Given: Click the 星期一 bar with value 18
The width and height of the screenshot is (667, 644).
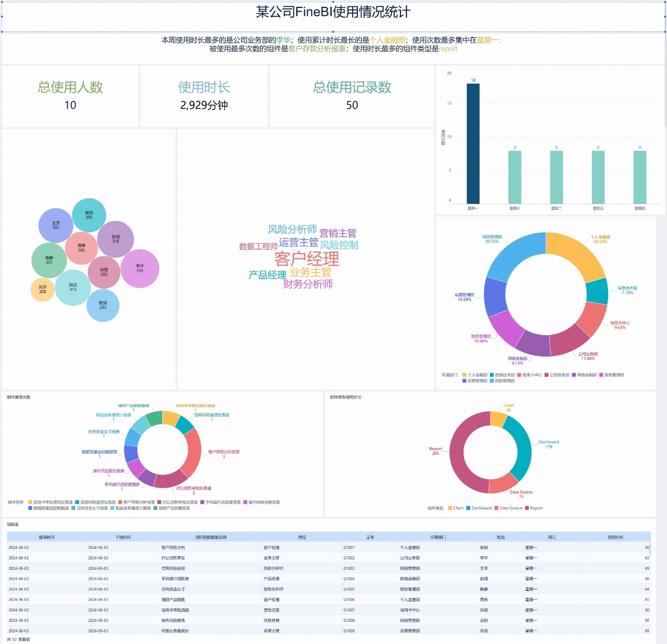Looking at the screenshot, I should (x=473, y=143).
